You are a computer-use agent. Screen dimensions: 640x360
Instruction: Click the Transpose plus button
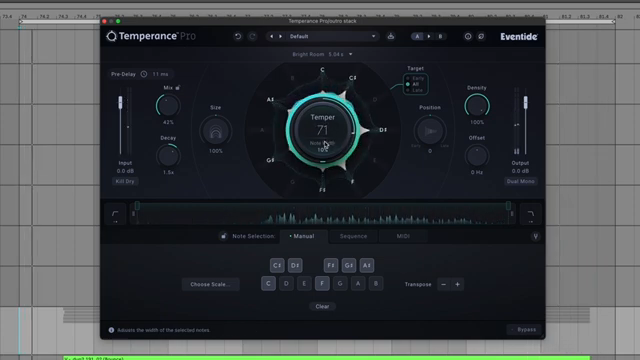(458, 284)
